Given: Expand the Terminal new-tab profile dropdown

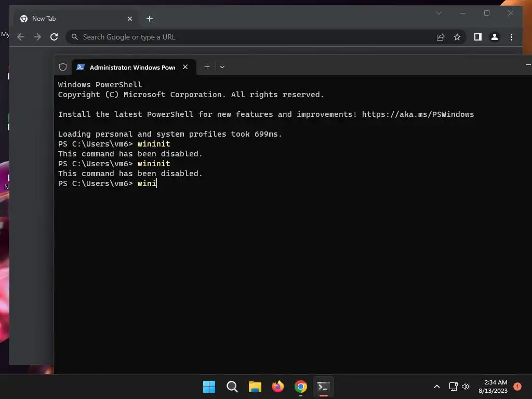Looking at the screenshot, I should [x=222, y=67].
